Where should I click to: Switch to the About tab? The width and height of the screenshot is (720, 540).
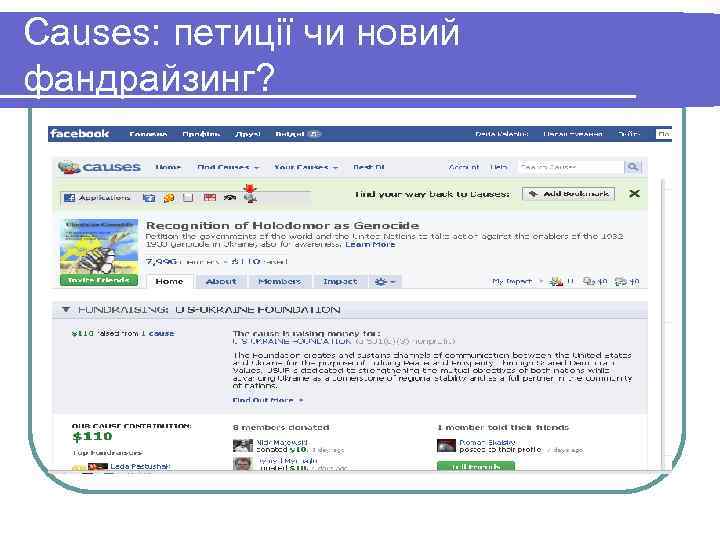pos(221,281)
